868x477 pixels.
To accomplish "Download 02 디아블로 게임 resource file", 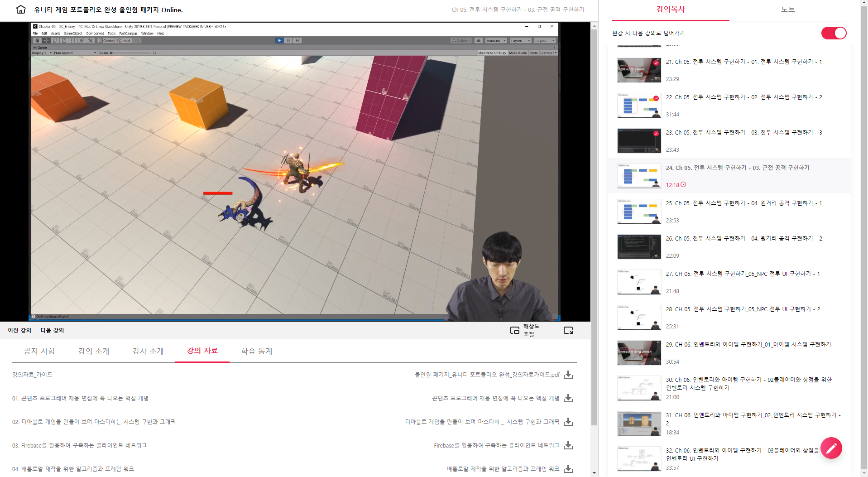I will (568, 422).
